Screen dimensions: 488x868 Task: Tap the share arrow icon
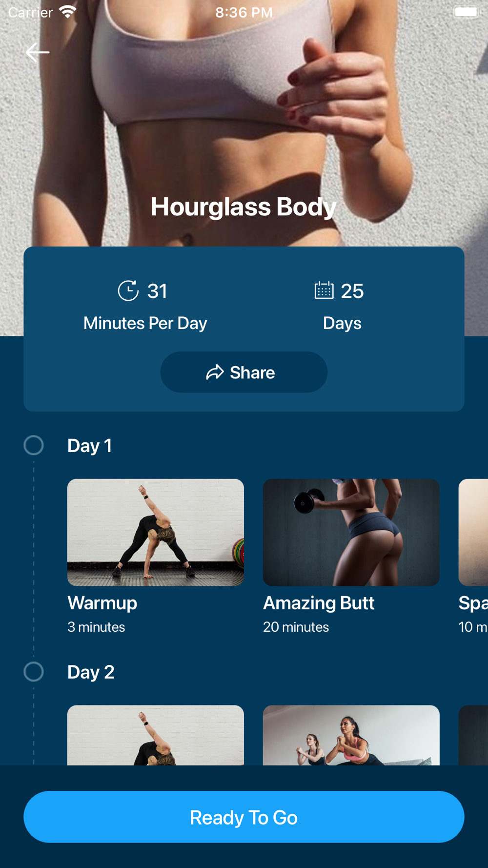[x=215, y=372]
